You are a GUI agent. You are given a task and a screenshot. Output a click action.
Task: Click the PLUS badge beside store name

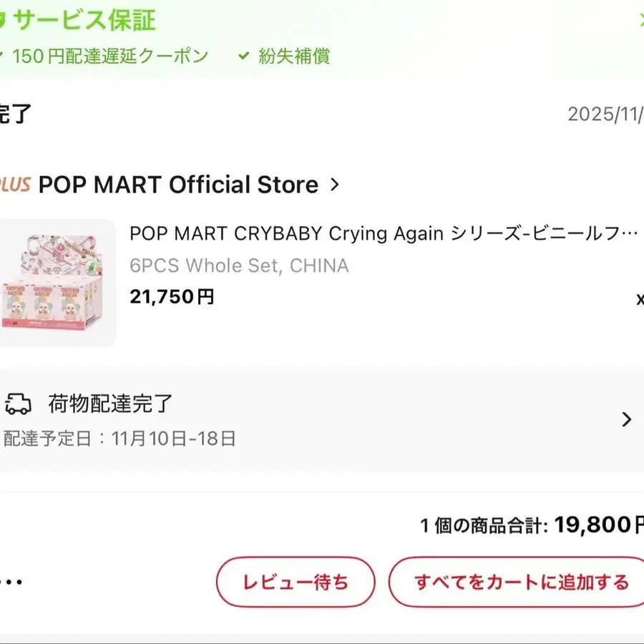[15, 185]
